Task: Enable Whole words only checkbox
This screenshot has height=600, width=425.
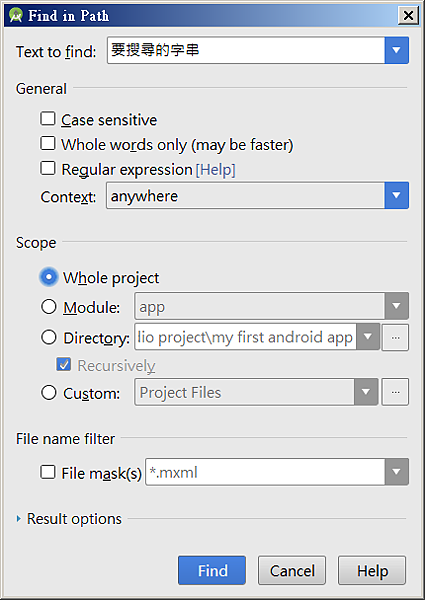Action: (48, 143)
